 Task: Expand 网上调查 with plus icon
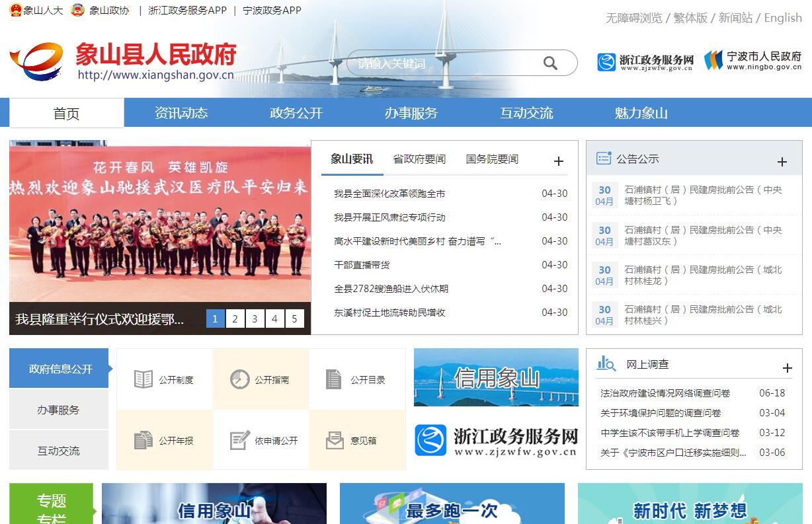pos(787,368)
